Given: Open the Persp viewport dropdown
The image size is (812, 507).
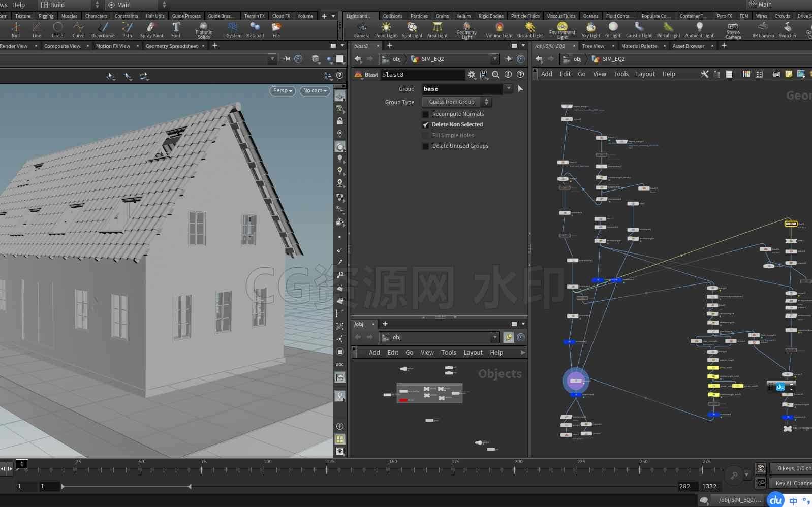Looking at the screenshot, I should point(283,91).
